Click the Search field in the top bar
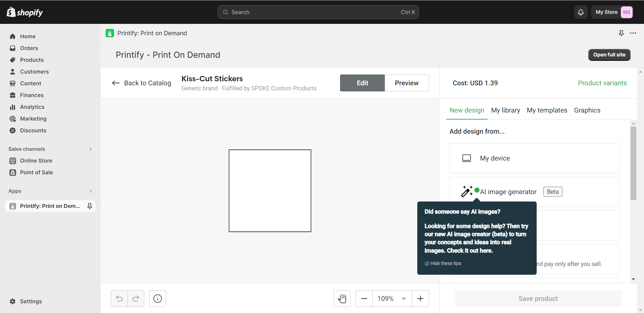This screenshot has width=644, height=313. pos(318,12)
